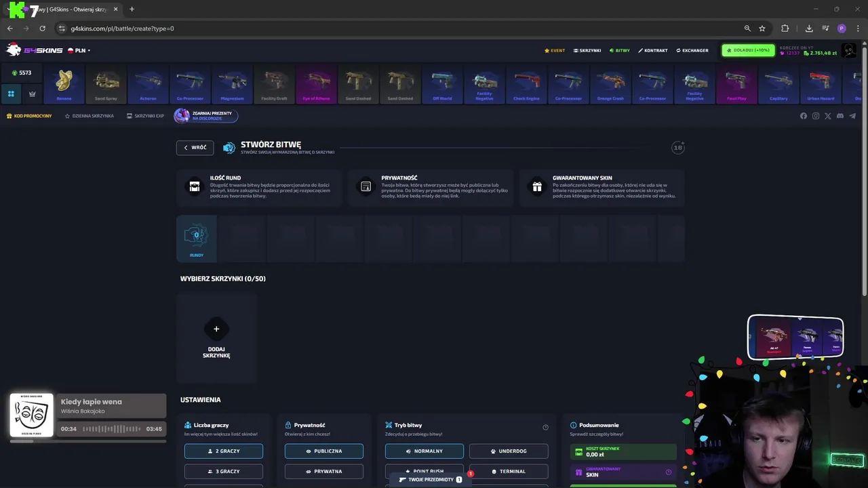Open the Facebook social icon
Image resolution: width=868 pixels, height=488 pixels.
point(804,116)
